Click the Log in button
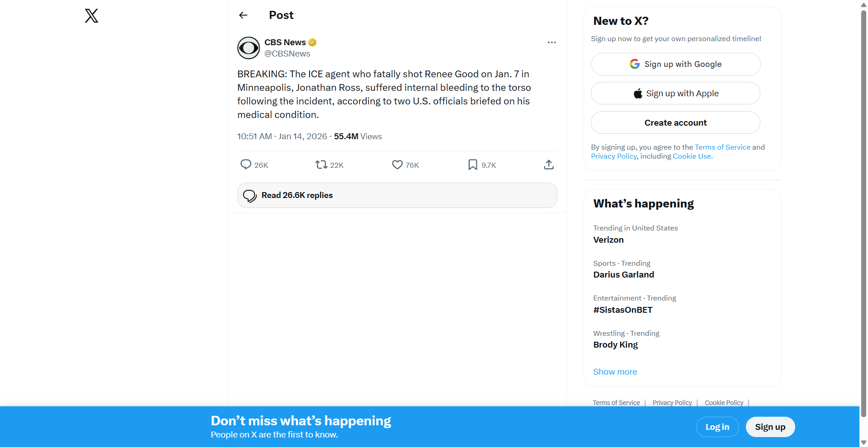The height and width of the screenshot is (447, 868). click(x=717, y=427)
